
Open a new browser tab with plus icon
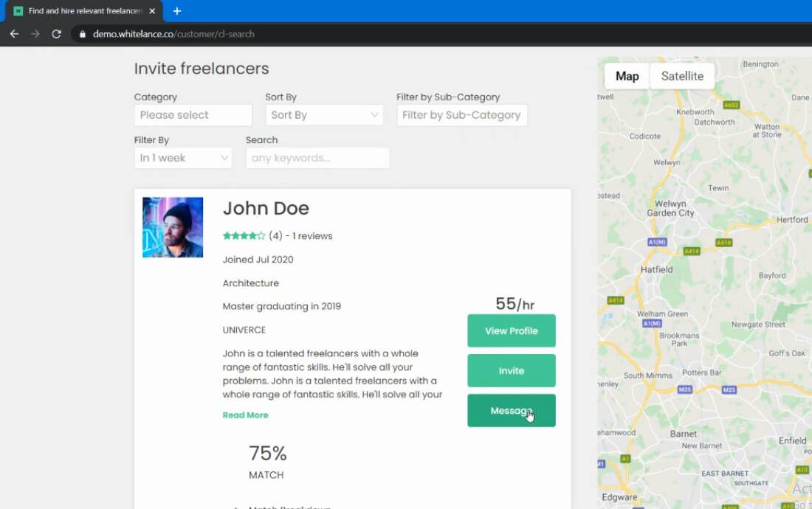(x=177, y=11)
